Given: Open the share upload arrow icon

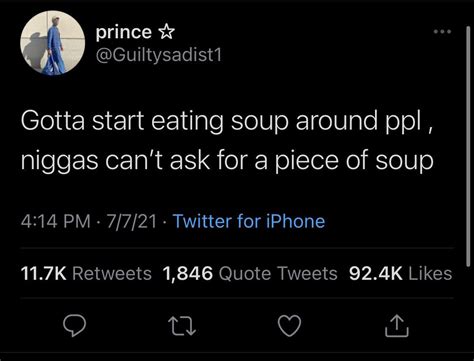Looking at the screenshot, I should tap(397, 326).
